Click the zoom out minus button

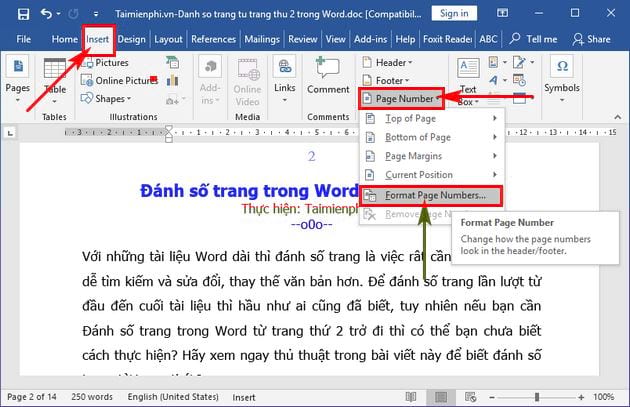point(492,397)
